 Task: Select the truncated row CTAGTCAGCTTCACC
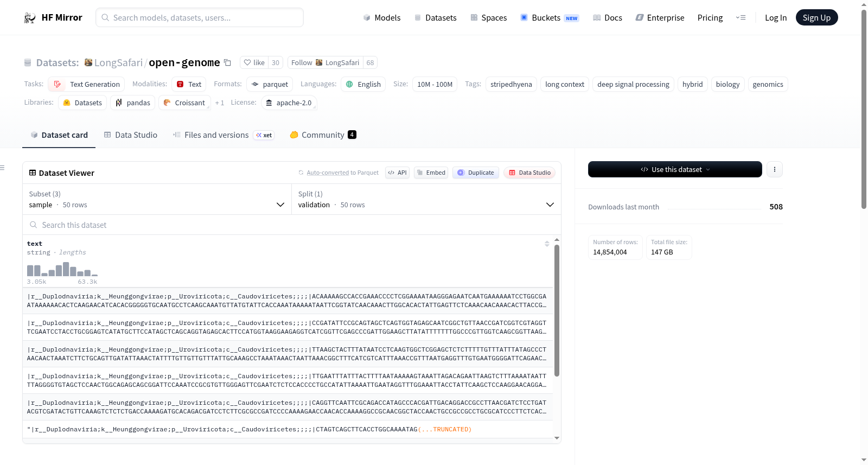288,429
